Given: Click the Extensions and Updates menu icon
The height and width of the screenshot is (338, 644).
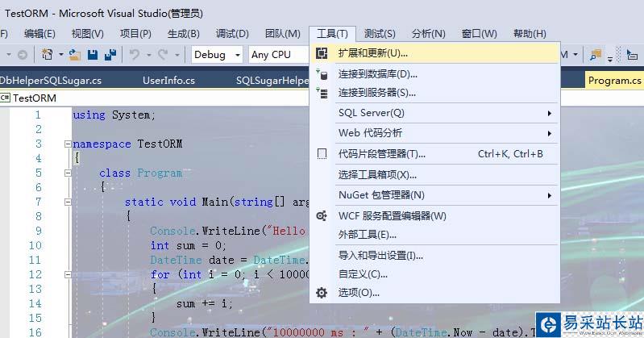Looking at the screenshot, I should coord(322,53).
